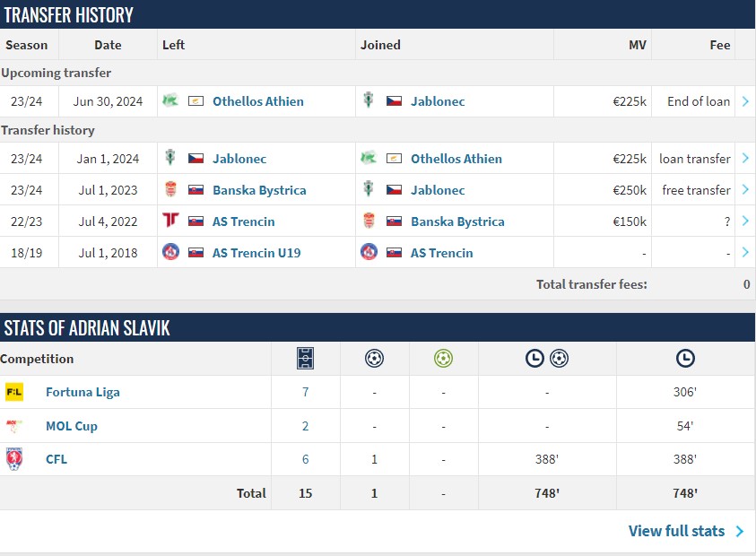Click the Cyprus flag in the Jun 30, 2024 row
This screenshot has height=556, width=756.
[196, 101]
